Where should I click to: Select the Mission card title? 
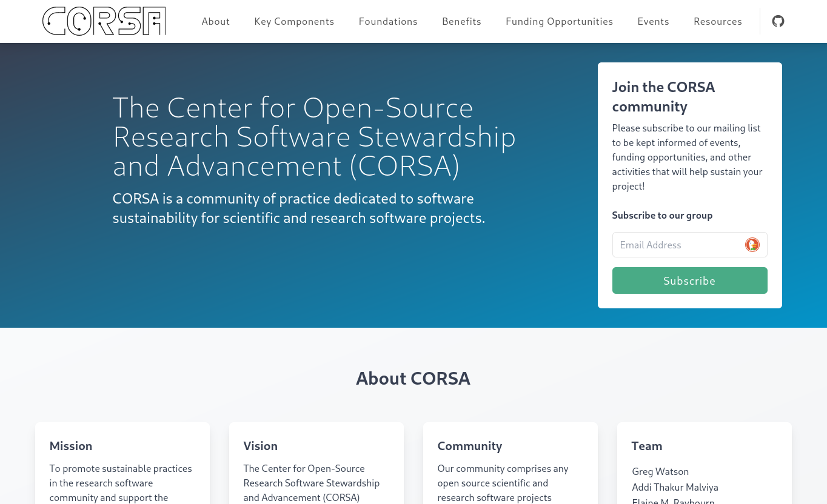[71, 446]
